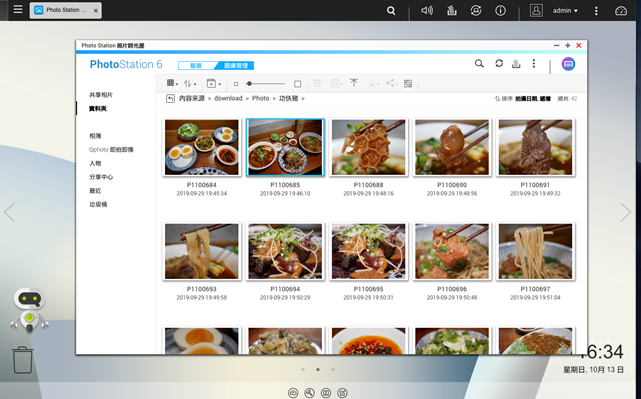The image size is (641, 399).
Task: Go to previous desktop page arrow
Action: (9, 212)
